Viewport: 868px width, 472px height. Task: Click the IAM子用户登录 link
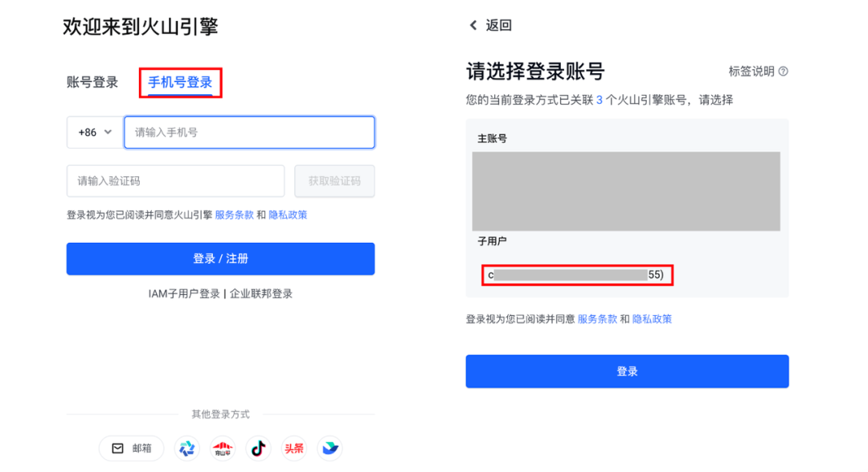[184, 293]
